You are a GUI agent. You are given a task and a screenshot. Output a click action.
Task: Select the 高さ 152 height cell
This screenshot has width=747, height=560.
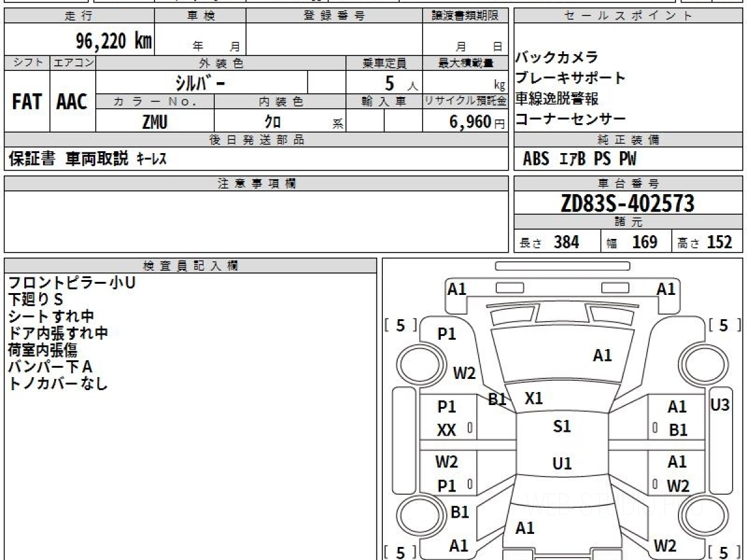click(708, 242)
